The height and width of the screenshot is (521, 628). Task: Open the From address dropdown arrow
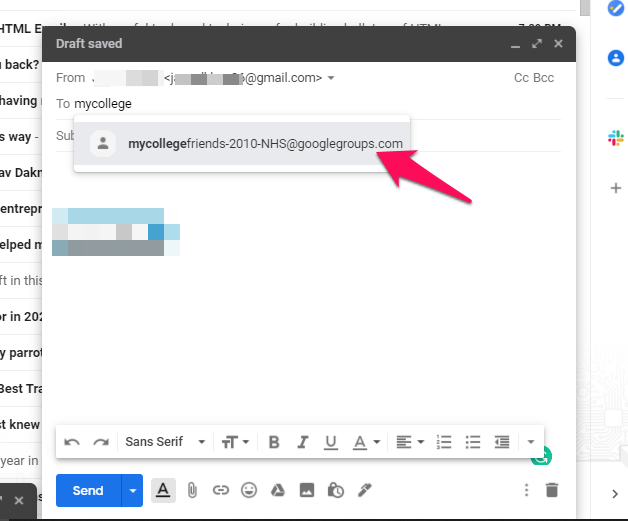[331, 78]
